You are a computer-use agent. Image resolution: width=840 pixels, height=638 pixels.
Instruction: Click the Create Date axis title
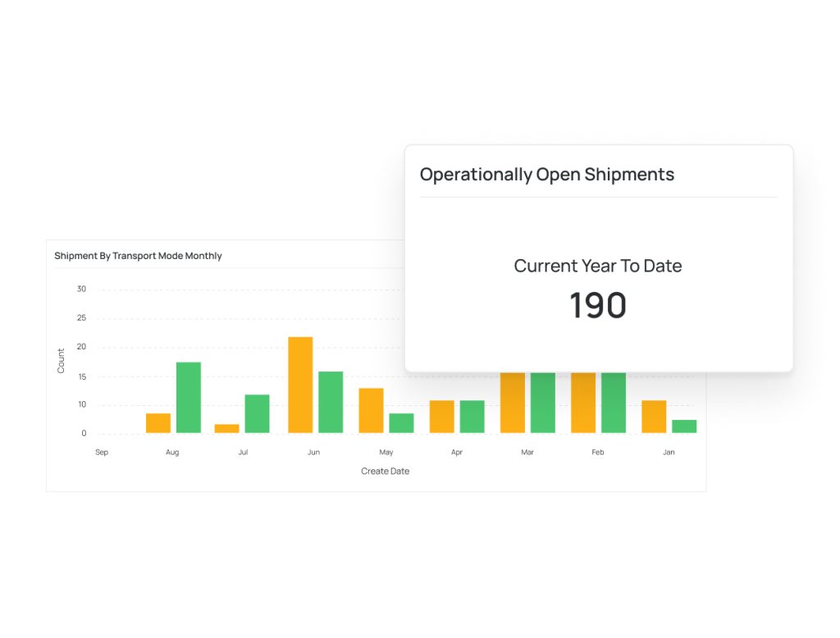[385, 471]
